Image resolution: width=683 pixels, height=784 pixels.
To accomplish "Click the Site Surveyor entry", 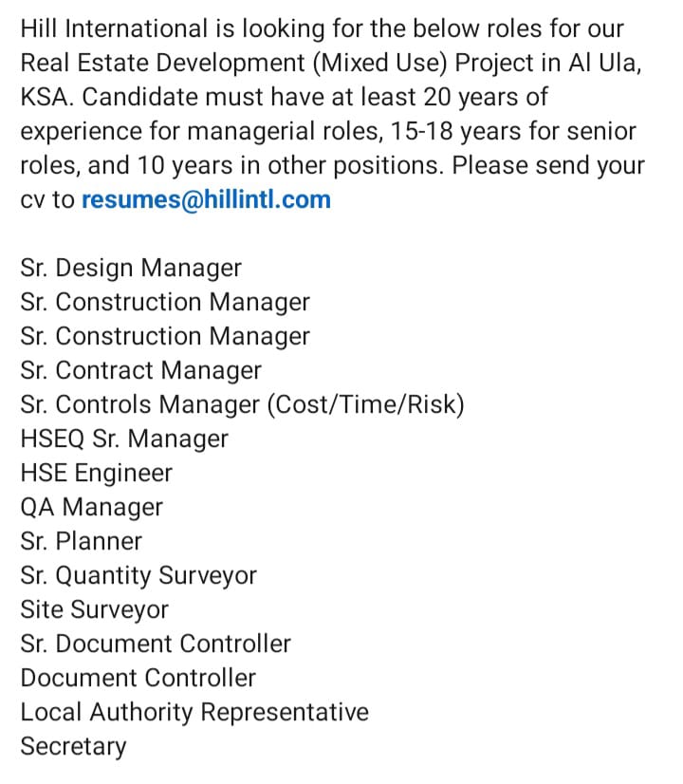I will pyautogui.click(x=95, y=610).
